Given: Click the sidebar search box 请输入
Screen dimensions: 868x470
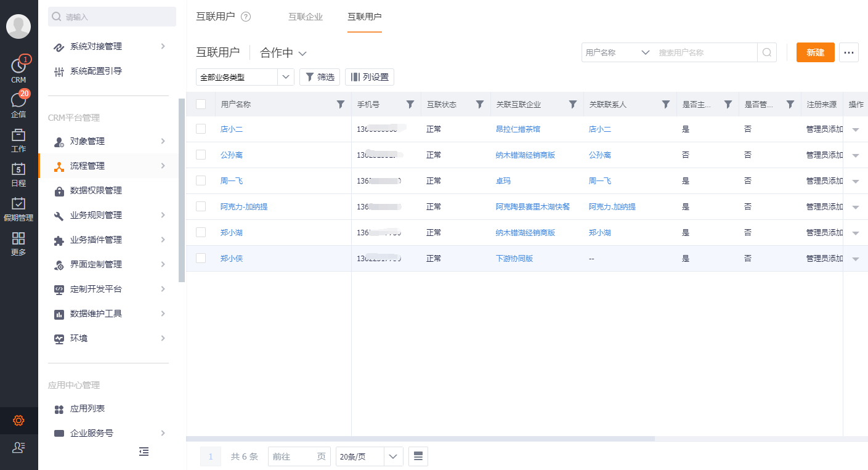Looking at the screenshot, I should point(112,17).
